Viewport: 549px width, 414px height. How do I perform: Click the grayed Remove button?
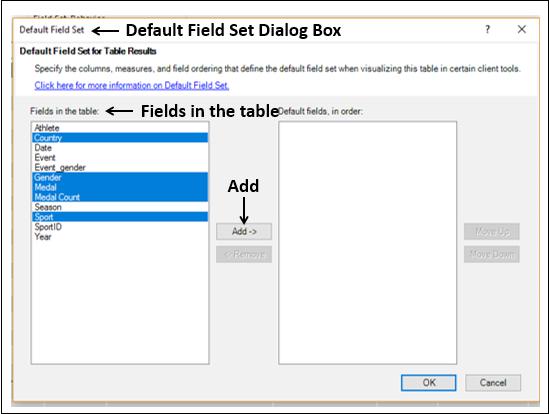pos(244,254)
